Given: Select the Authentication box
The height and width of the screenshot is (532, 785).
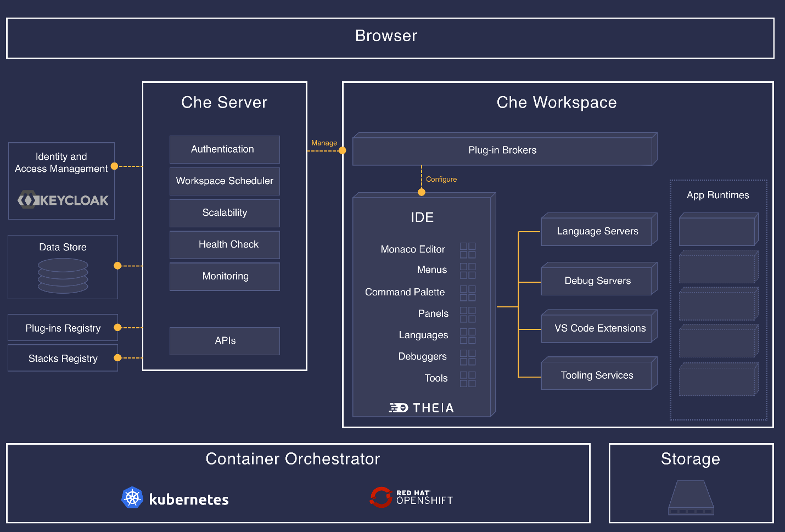Looking at the screenshot, I should pyautogui.click(x=225, y=149).
